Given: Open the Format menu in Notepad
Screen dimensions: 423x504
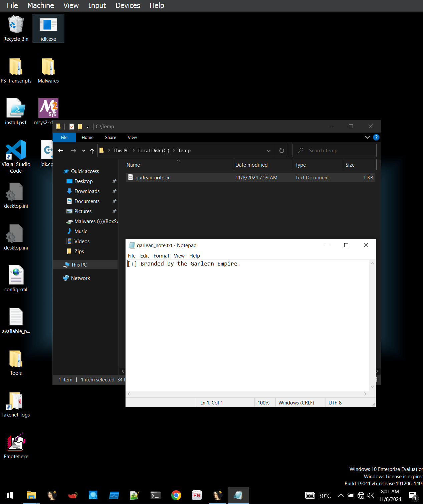Looking at the screenshot, I should pyautogui.click(x=161, y=256).
